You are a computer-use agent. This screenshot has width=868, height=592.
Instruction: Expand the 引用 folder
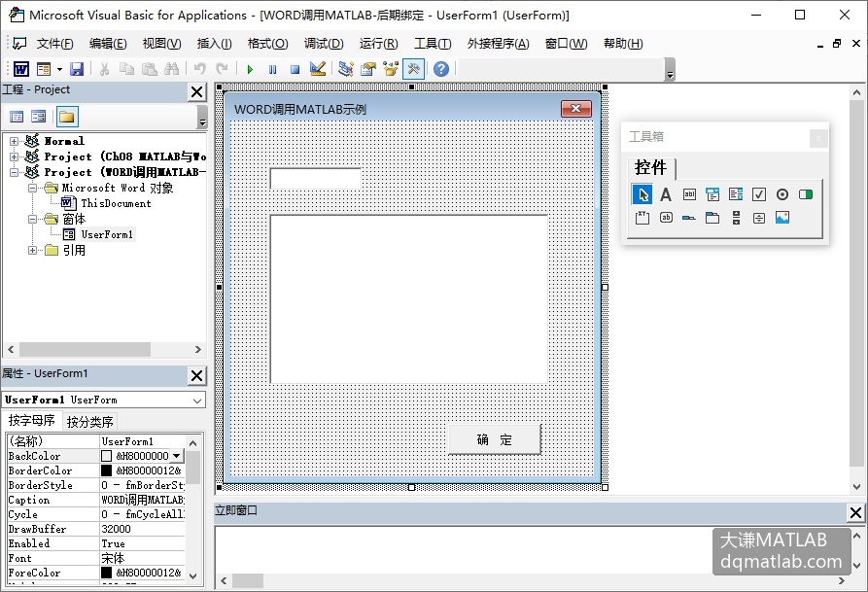[x=33, y=251]
